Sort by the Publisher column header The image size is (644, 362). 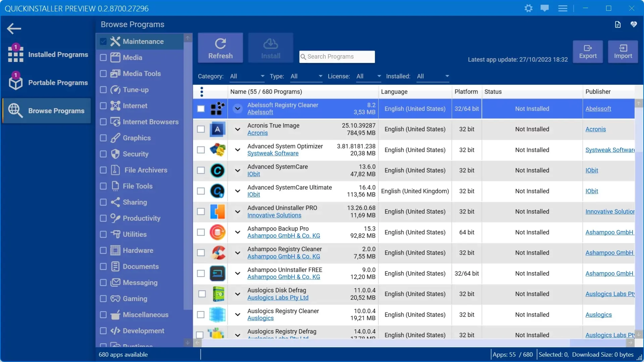pos(608,92)
